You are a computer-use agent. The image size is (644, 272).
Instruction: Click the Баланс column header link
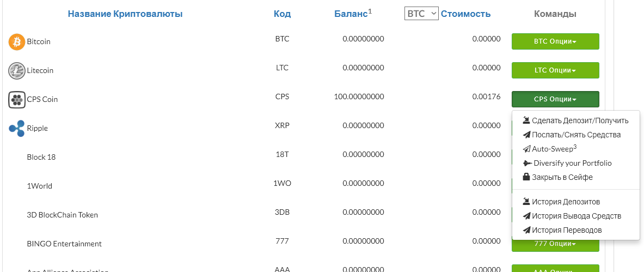351,14
